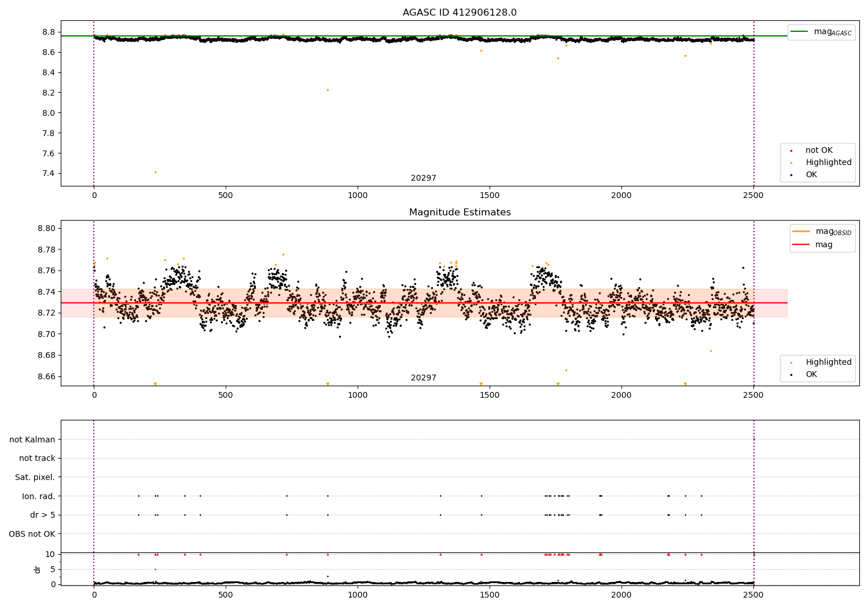Screen dimensions: 868x608
Task: Click the 'dr' y-axis label
Action: point(38,569)
